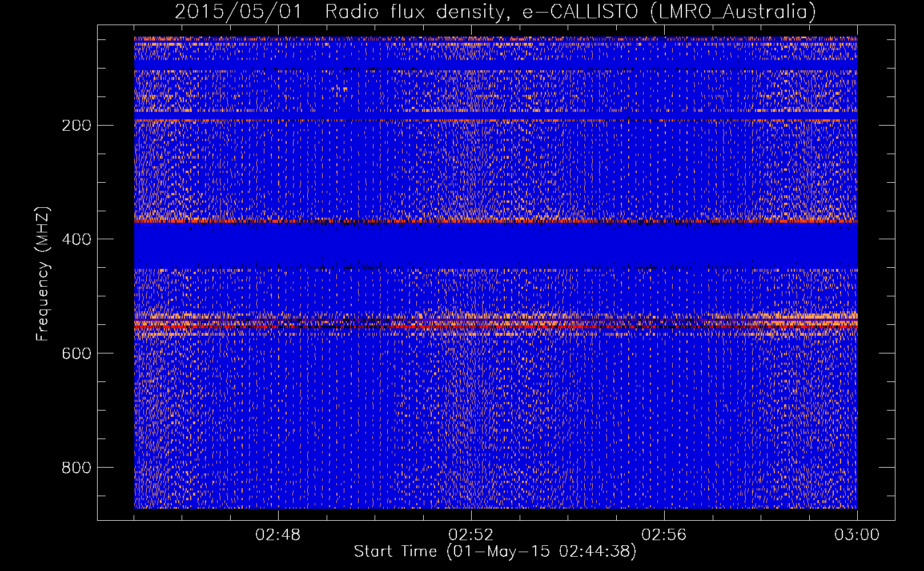
Task: Click the time tick label '02:56'
Action: (x=664, y=535)
